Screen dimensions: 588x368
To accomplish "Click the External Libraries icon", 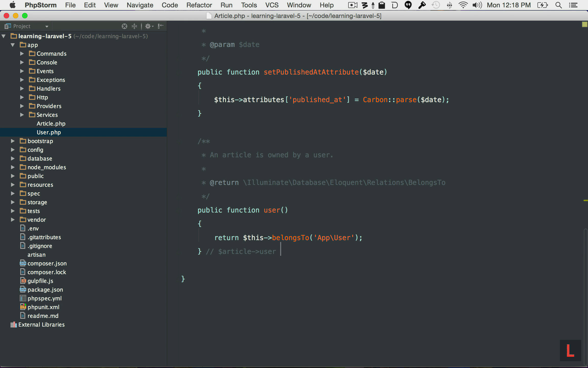I will (14, 325).
